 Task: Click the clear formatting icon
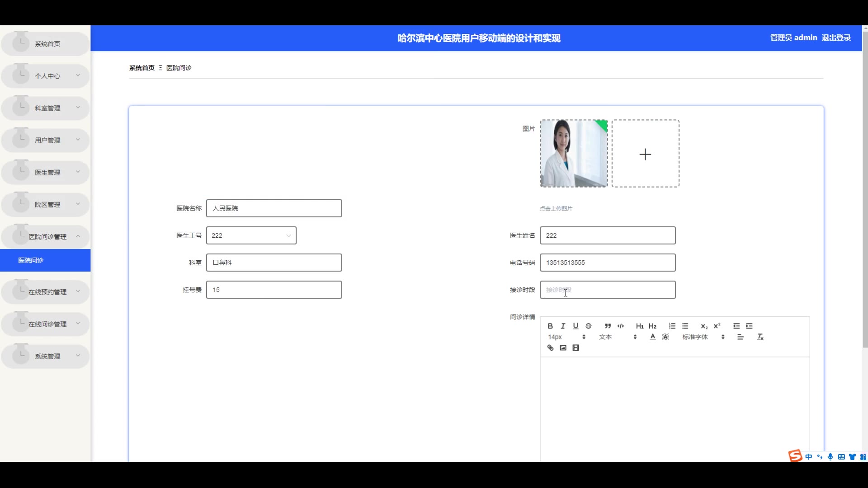pos(760,337)
